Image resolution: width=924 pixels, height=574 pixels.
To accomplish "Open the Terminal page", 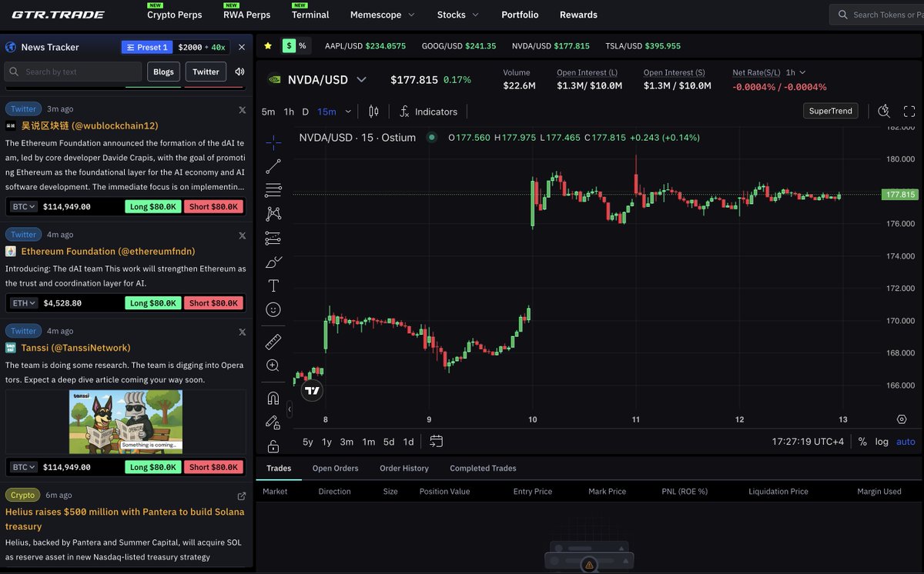I will pos(310,15).
